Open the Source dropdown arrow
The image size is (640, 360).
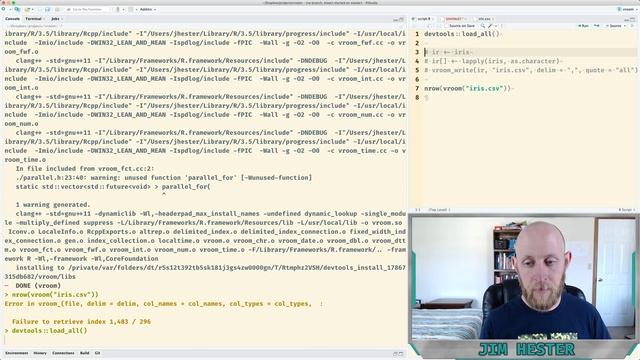click(x=625, y=26)
